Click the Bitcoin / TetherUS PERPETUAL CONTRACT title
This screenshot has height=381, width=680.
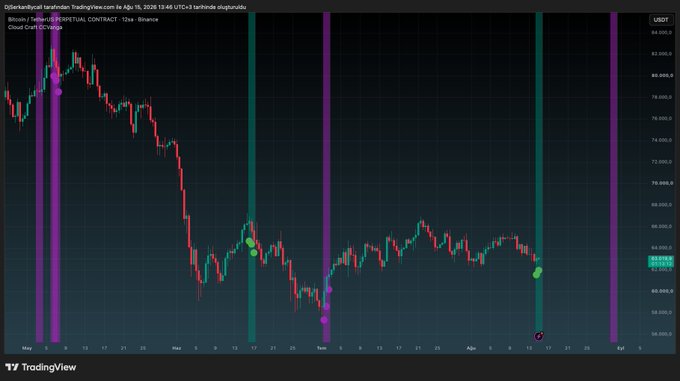pos(83,20)
